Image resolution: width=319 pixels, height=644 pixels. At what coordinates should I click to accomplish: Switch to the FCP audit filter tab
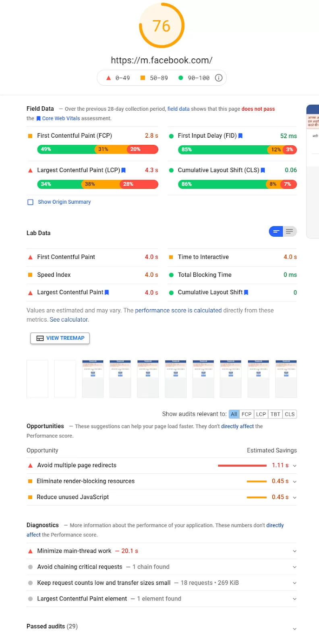(246, 414)
